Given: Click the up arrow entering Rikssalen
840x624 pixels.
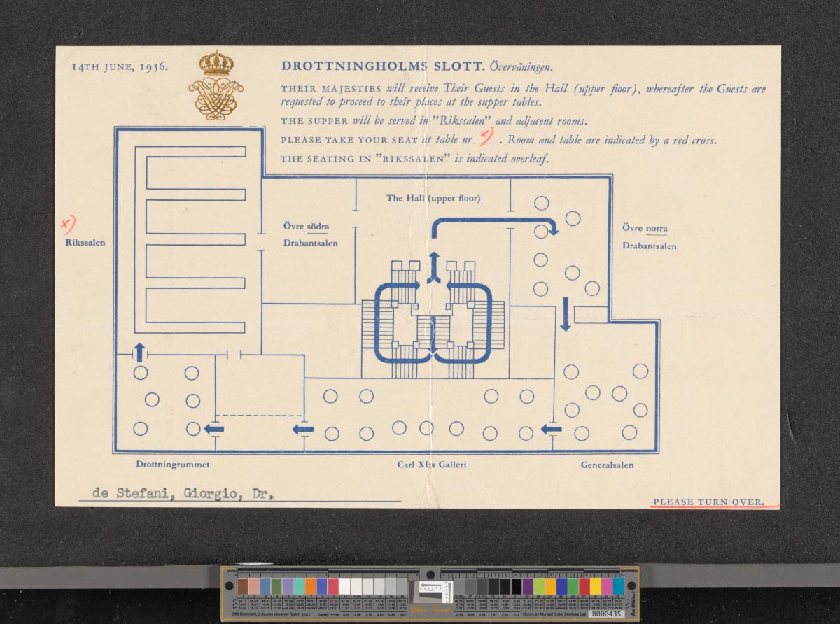Looking at the screenshot, I should [139, 351].
